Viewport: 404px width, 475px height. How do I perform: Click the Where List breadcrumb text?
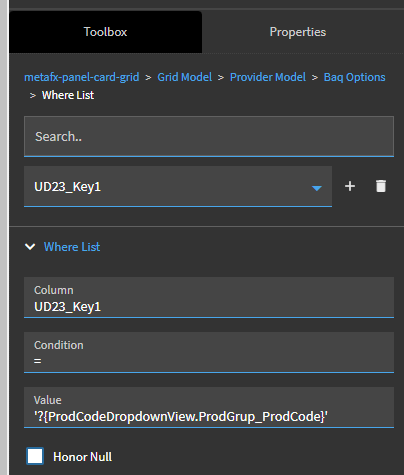pyautogui.click(x=68, y=95)
